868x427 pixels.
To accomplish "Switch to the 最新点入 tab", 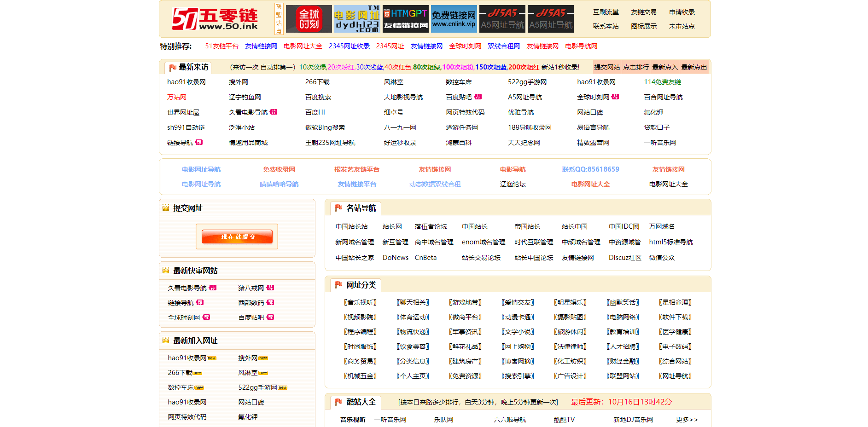I will [x=664, y=67].
